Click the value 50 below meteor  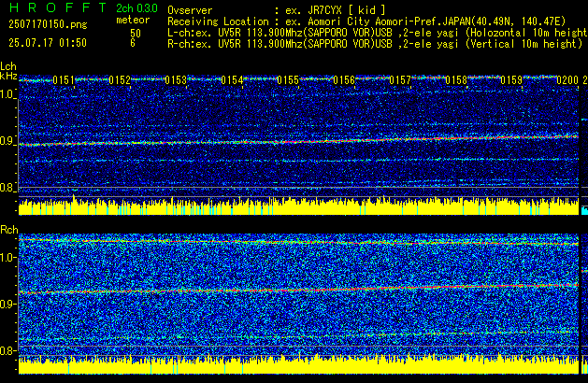136,34
